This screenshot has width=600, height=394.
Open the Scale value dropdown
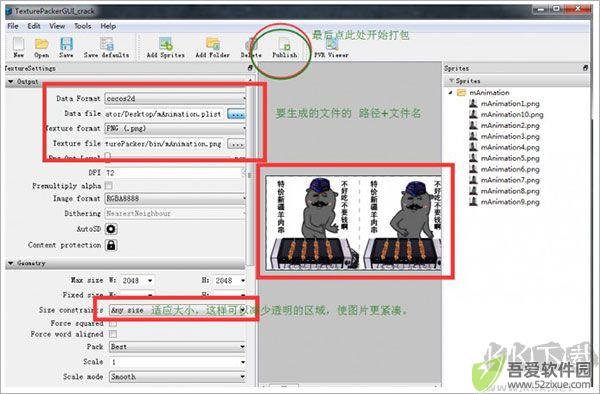click(x=177, y=361)
